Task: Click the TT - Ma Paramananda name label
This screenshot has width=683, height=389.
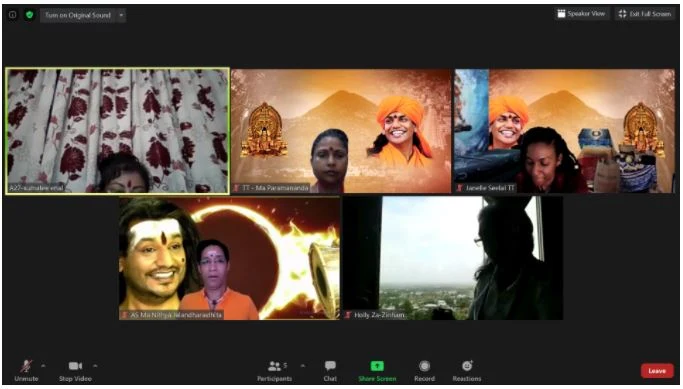Action: 275,188
